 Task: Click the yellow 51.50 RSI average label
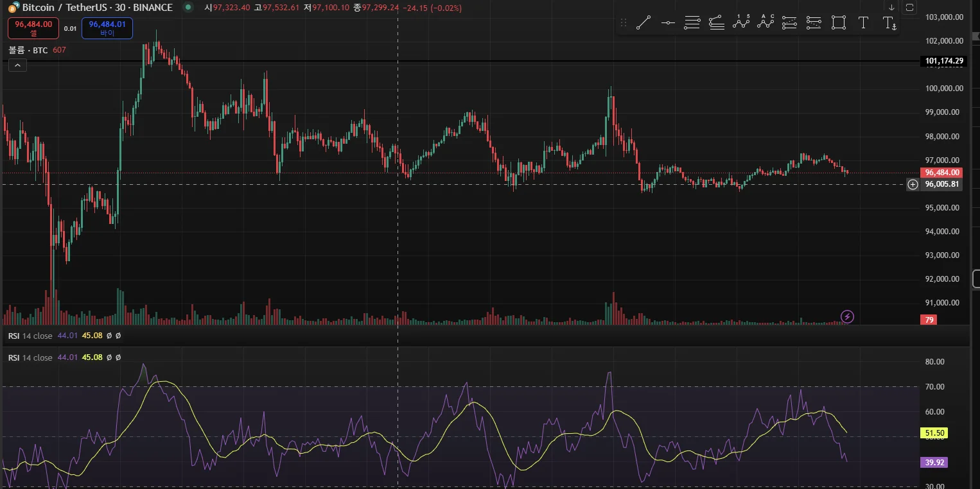click(934, 433)
